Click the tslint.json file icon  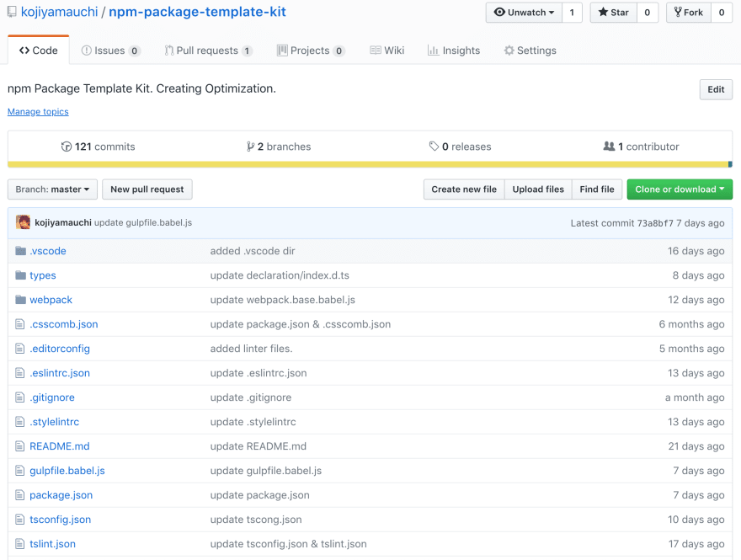[x=20, y=544]
